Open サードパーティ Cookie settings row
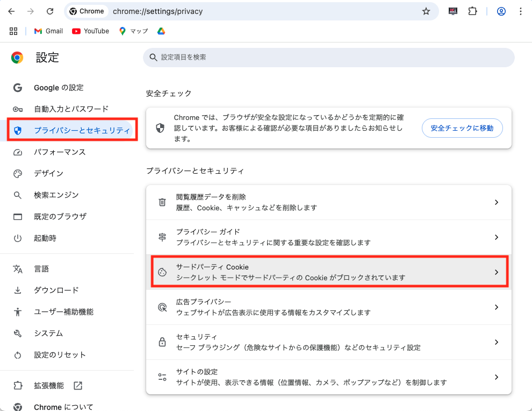This screenshot has width=532, height=411. 328,272
